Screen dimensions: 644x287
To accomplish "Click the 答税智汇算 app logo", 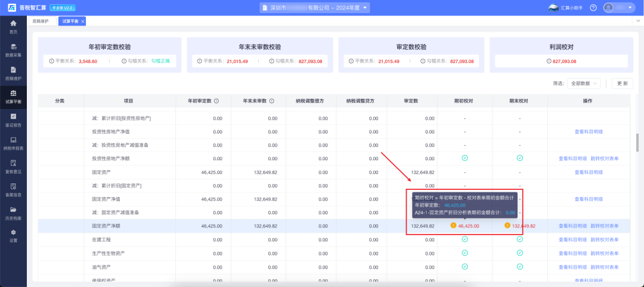I will tap(13, 8).
